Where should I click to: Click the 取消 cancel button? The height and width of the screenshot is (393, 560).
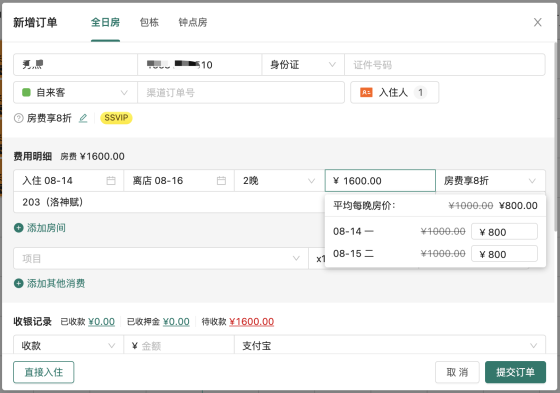click(x=457, y=372)
